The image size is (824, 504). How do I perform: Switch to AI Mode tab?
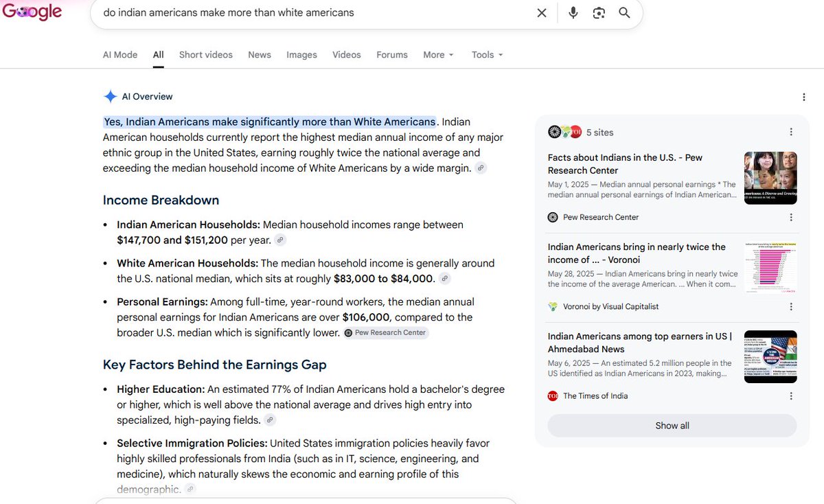[120, 55]
